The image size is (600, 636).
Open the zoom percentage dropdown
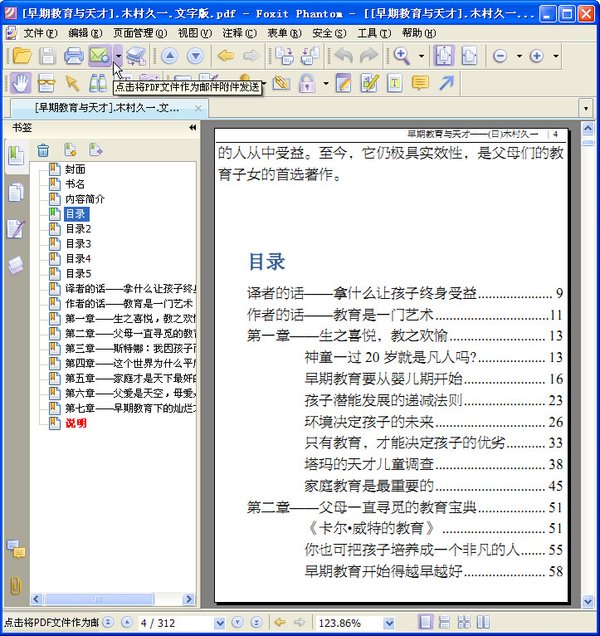pos(389,623)
